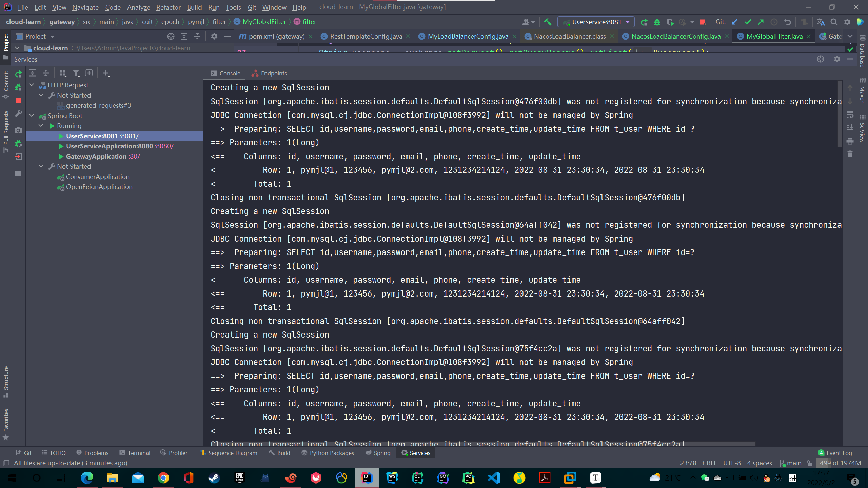This screenshot has height=488, width=868.
Task: Click the Debug bug icon in the main toolbar
Action: click(x=657, y=22)
